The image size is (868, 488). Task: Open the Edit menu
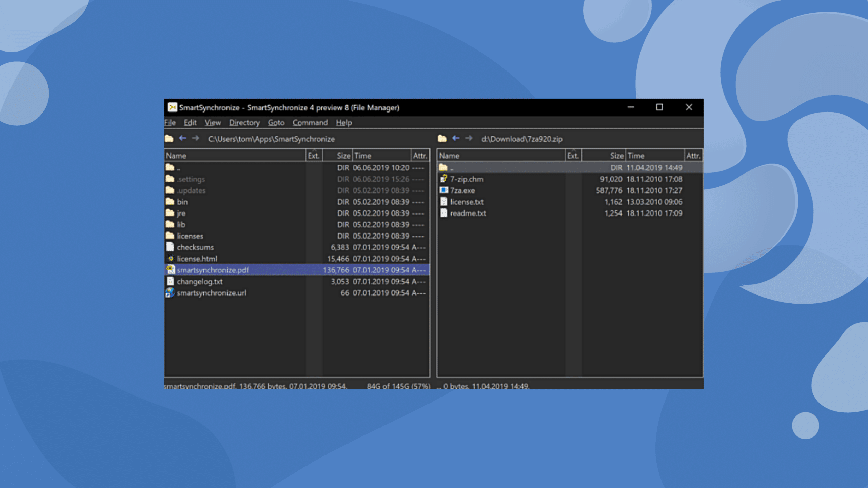(190, 123)
